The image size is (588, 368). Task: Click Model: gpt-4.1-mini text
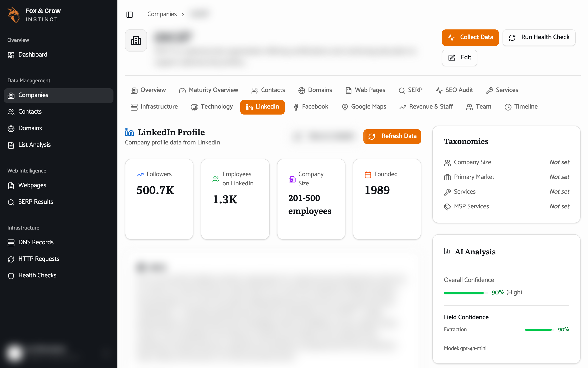[465, 348]
